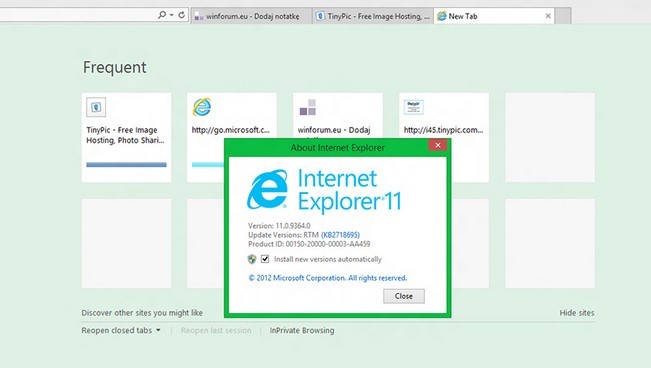Click the winforum.eu purple squares icon
The width and height of the screenshot is (651, 368).
[308, 107]
